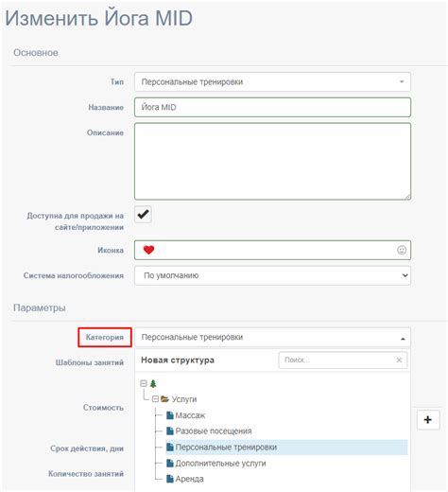This screenshot has height=492, width=448.
Task: Click the plus button near Стоимость
Action: pos(428,420)
